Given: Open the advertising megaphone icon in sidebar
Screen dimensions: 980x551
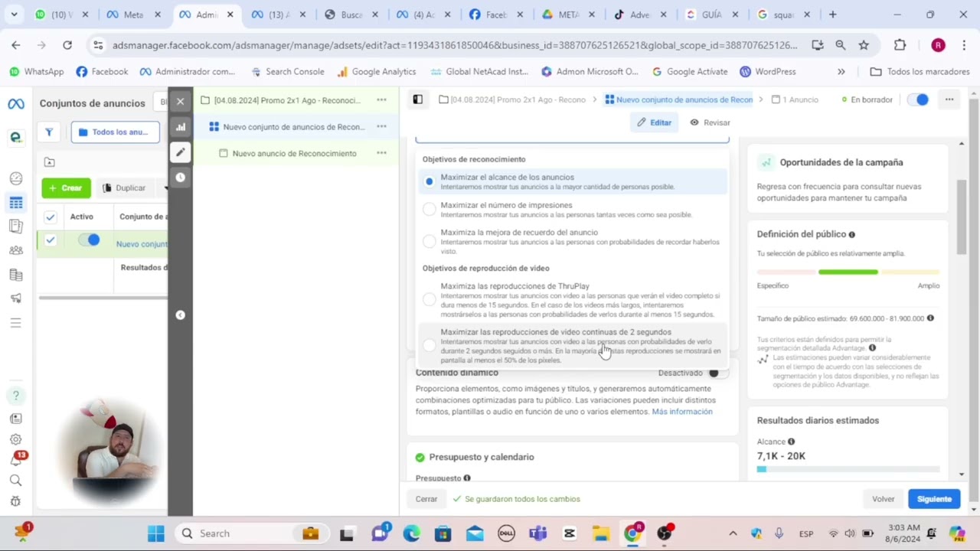Looking at the screenshot, I should pyautogui.click(x=16, y=298).
